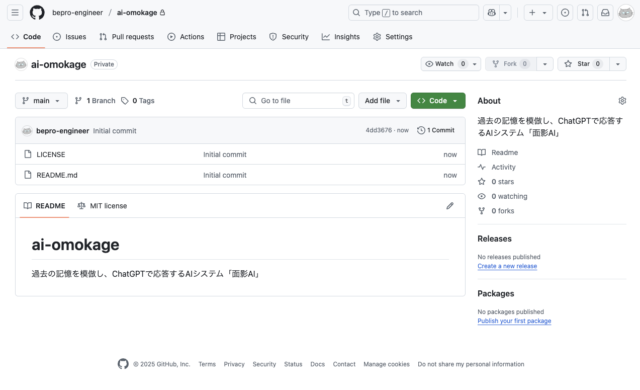Open commit hash 4dd3676
The height and width of the screenshot is (390, 640).
point(378,130)
